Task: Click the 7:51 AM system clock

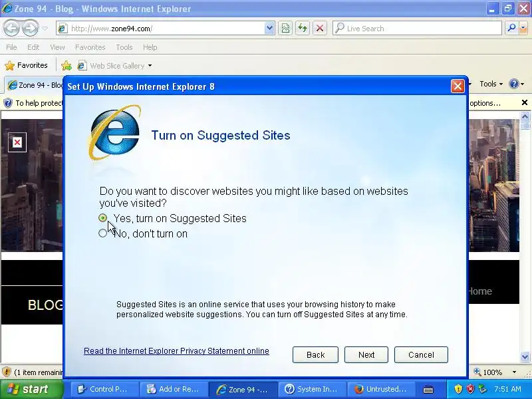Action: [507, 389]
